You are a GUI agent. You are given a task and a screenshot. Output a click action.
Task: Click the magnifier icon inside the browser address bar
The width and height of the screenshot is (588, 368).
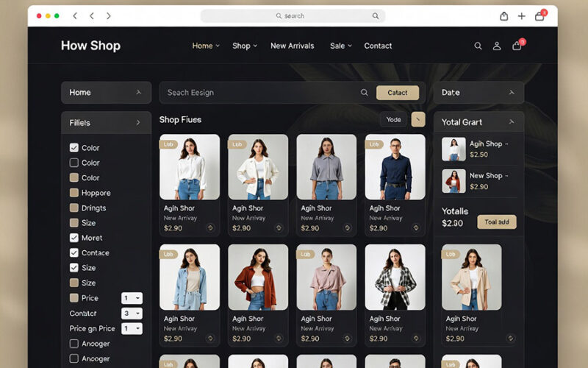[x=376, y=15]
